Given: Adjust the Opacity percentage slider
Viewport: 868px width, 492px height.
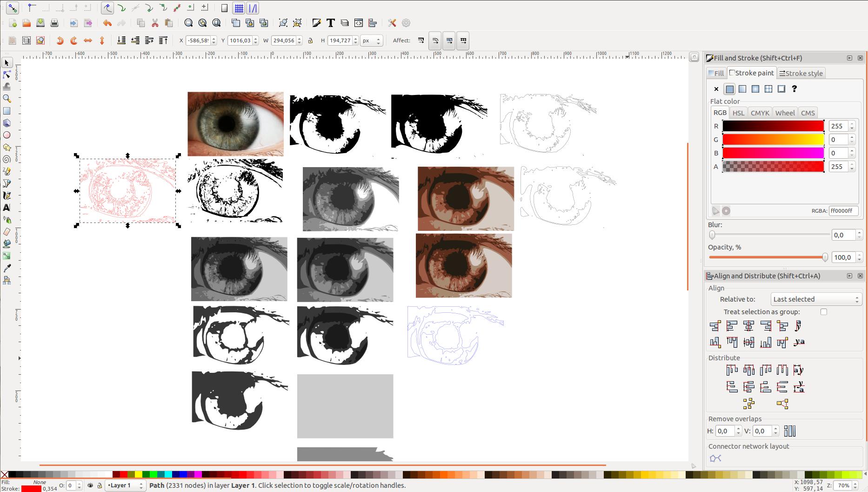Looking at the screenshot, I should coord(768,257).
